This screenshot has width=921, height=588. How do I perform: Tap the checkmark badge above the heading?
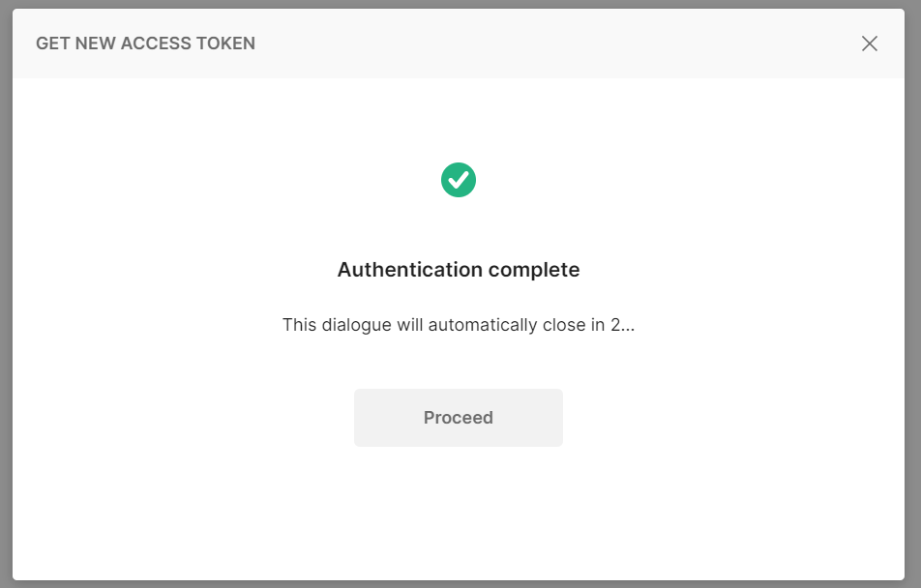459,180
